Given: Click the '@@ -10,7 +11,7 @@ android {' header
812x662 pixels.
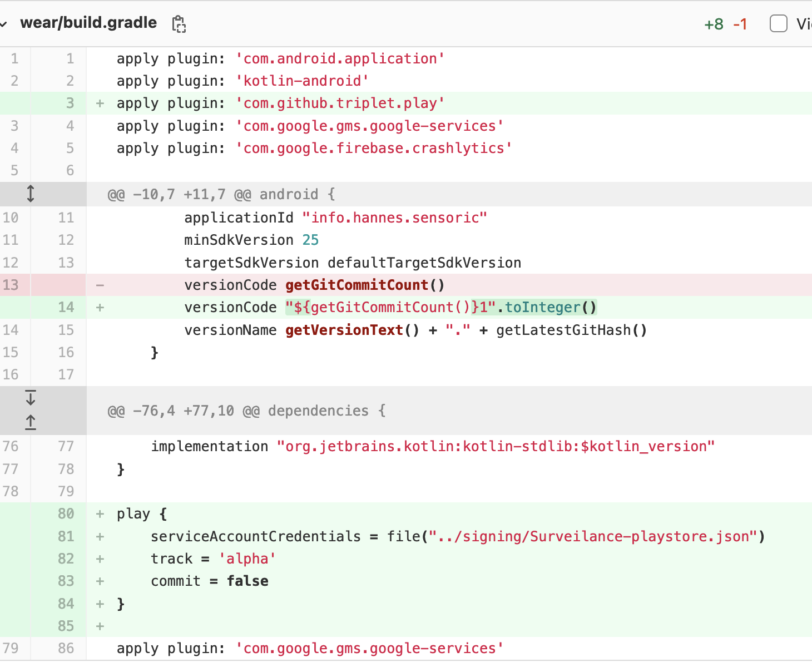Looking at the screenshot, I should coord(221,194).
